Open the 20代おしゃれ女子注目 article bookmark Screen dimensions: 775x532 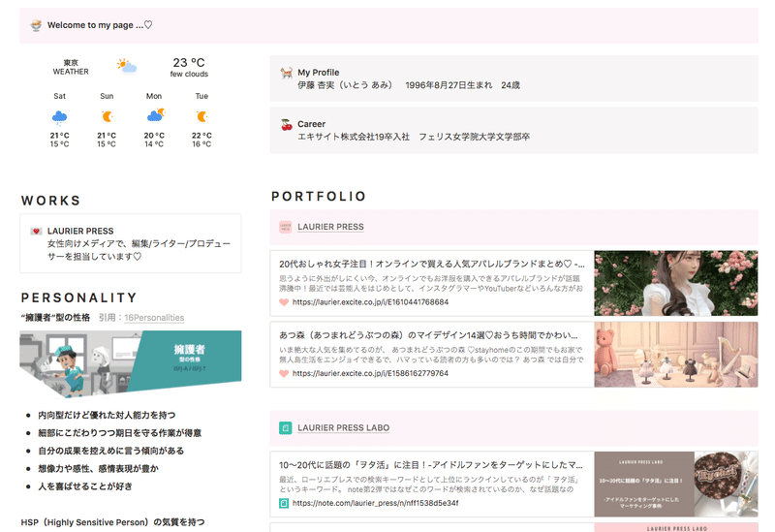click(513, 283)
